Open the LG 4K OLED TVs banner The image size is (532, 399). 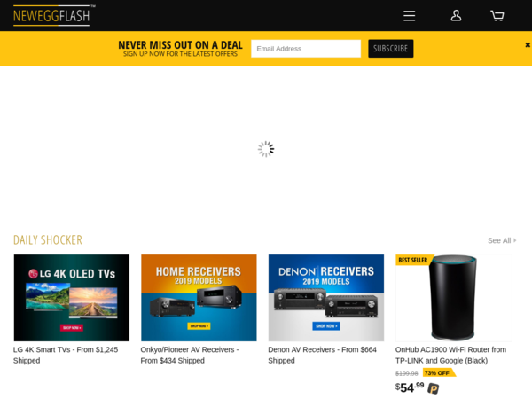(x=72, y=298)
